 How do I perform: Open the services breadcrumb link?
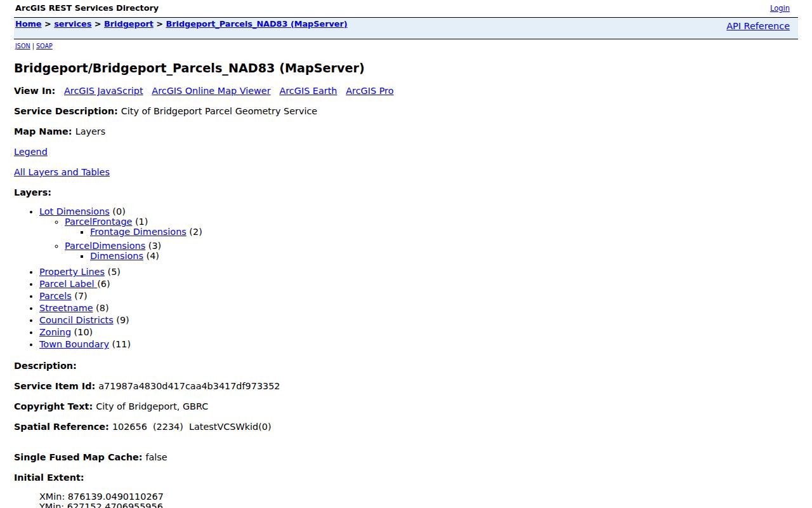72,24
